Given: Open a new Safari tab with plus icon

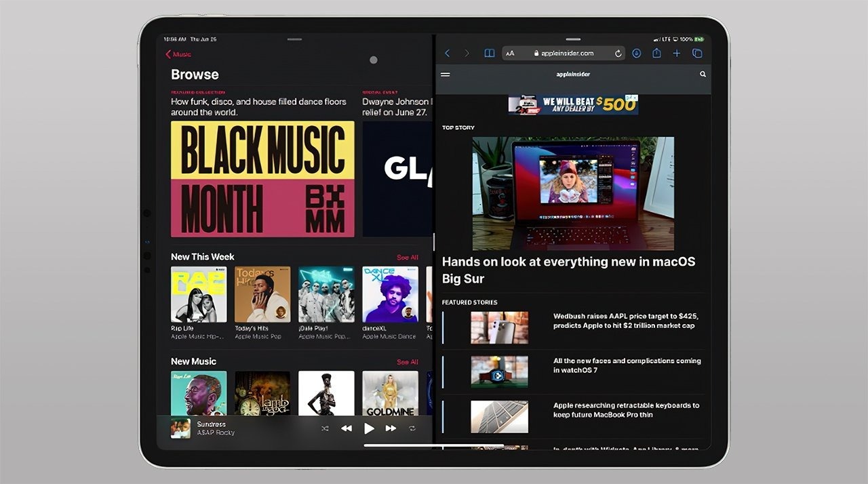Looking at the screenshot, I should 677,53.
